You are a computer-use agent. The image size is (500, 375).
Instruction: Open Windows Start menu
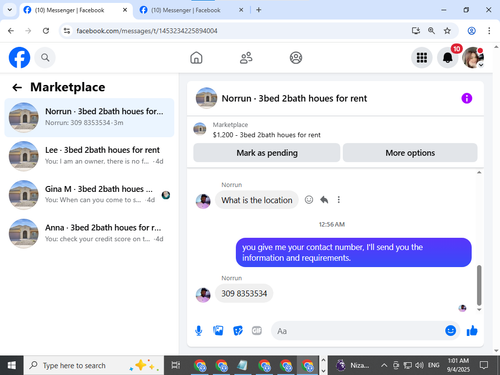click(x=12, y=365)
